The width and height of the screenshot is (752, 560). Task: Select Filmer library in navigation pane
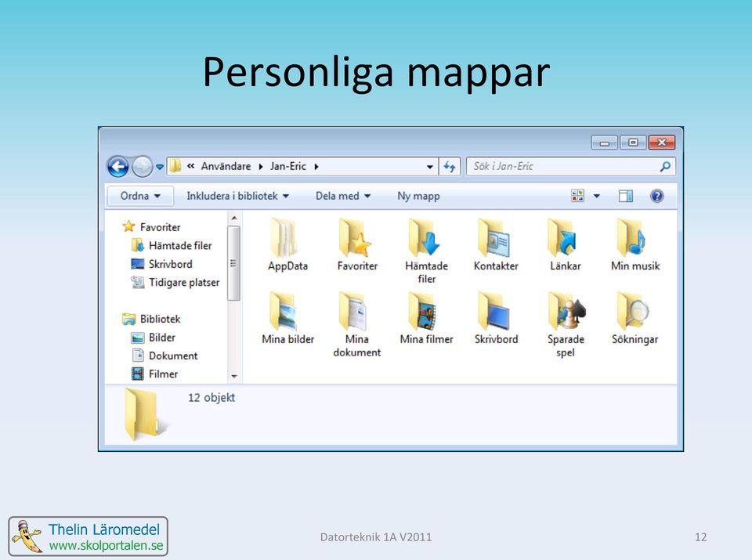[154, 374]
